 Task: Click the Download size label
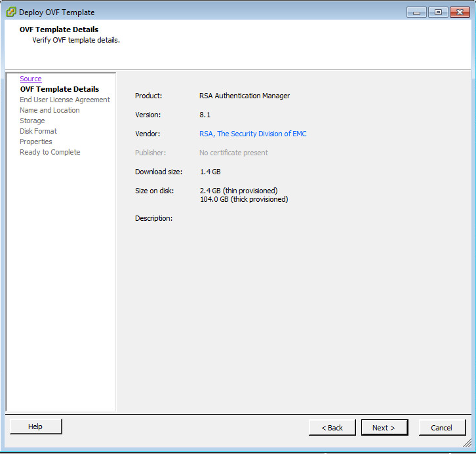click(x=159, y=172)
